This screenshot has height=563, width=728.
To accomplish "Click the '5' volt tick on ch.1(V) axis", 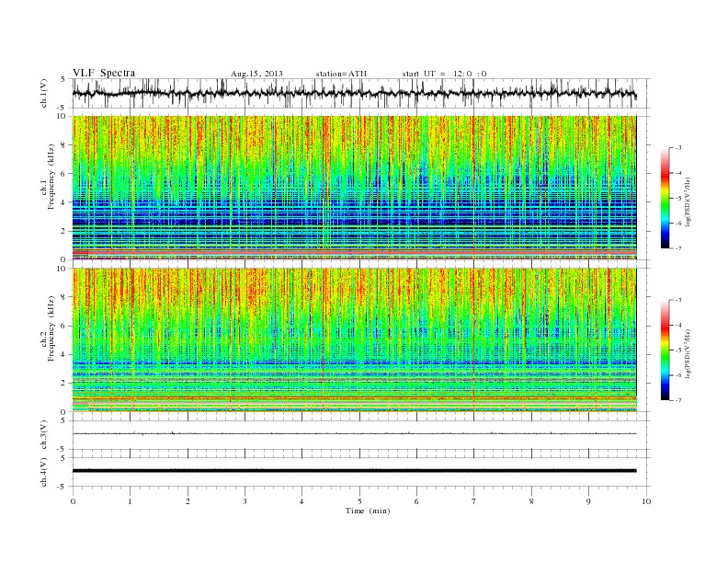I will point(63,79).
